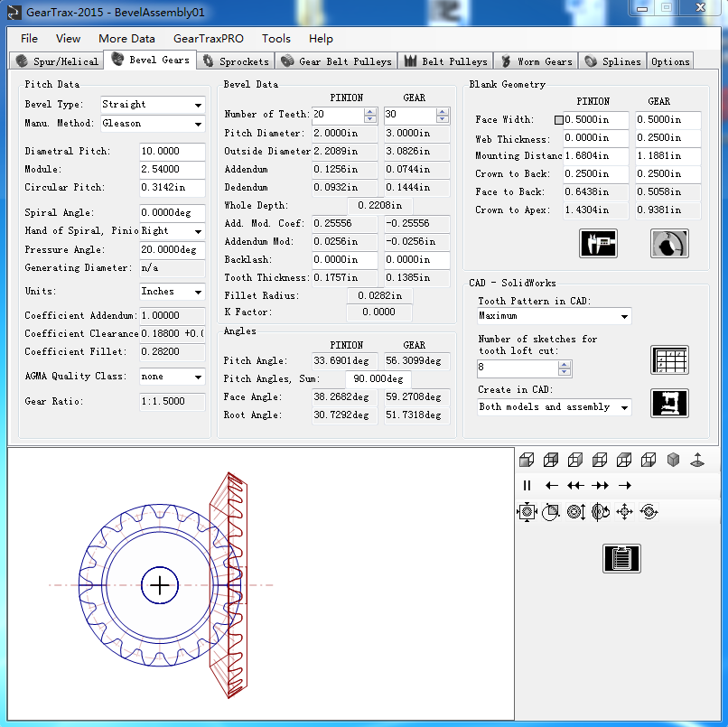Click the normal-to-plane view icon
The width and height of the screenshot is (728, 727).
697,460
